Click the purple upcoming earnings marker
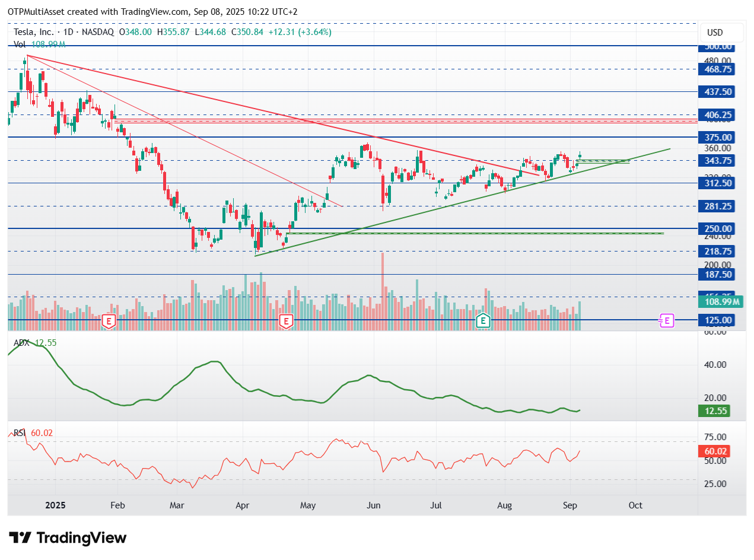The height and width of the screenshot is (560, 754). coord(667,320)
